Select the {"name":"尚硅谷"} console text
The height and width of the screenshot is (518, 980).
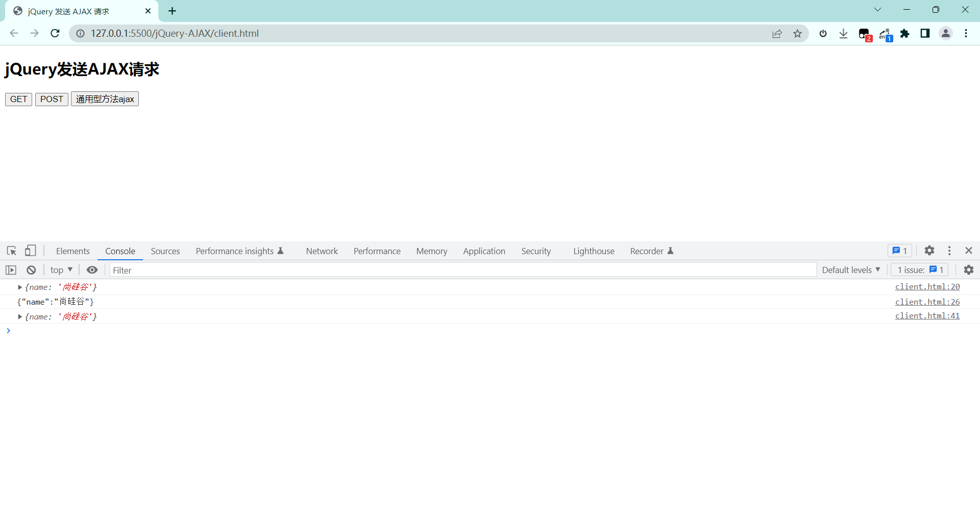pyautogui.click(x=55, y=302)
